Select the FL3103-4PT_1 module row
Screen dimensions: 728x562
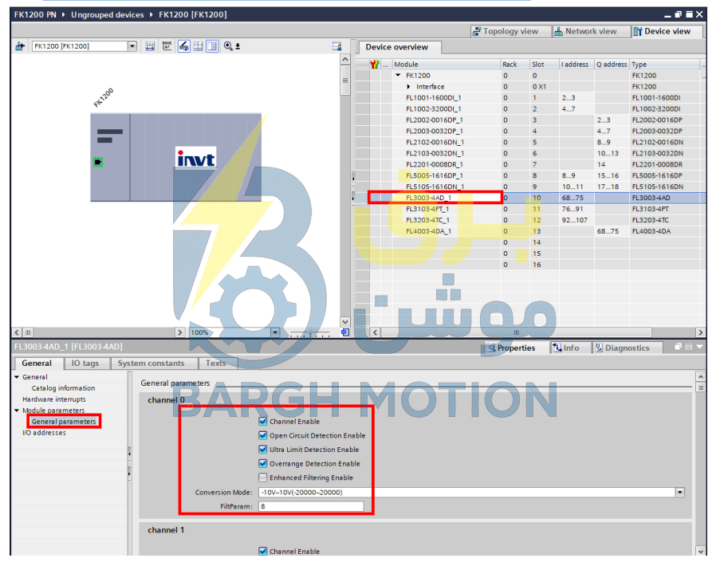tap(530, 209)
